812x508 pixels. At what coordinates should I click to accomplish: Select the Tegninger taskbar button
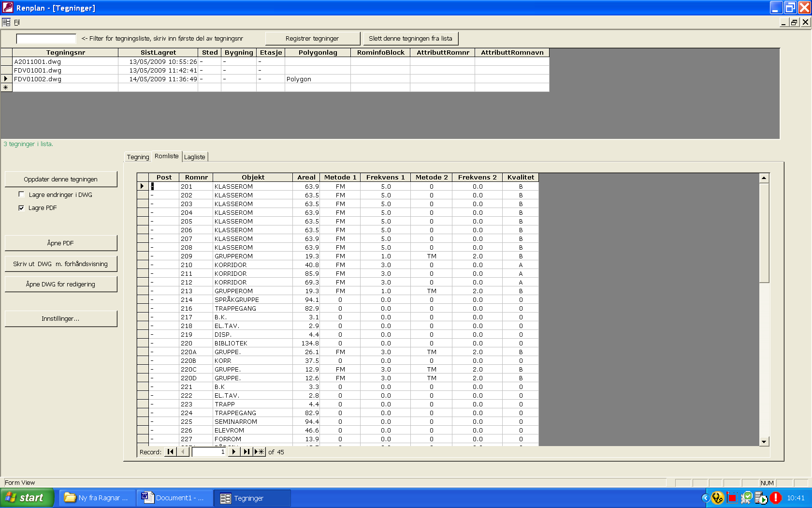point(252,498)
